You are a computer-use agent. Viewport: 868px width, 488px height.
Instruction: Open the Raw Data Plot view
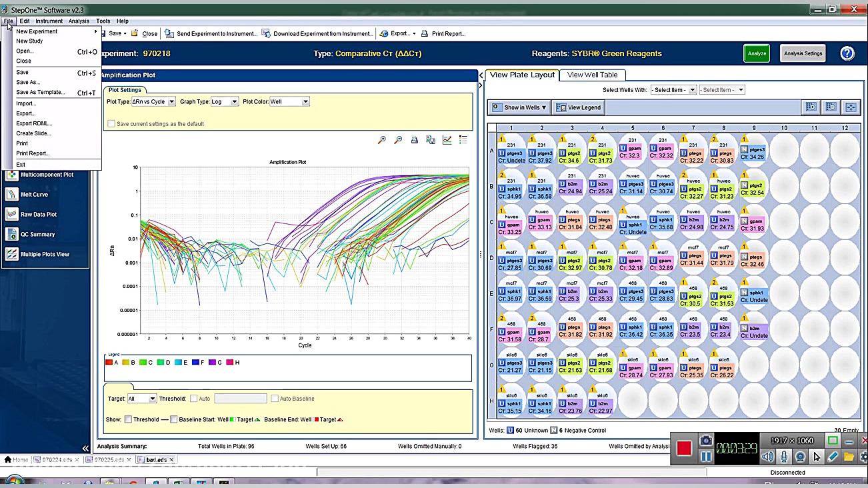point(31,215)
